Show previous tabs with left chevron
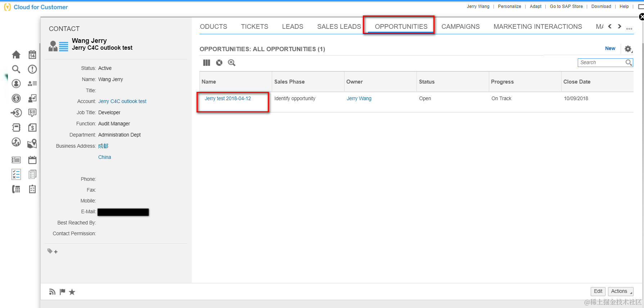This screenshot has height=308, width=644. [x=610, y=26]
